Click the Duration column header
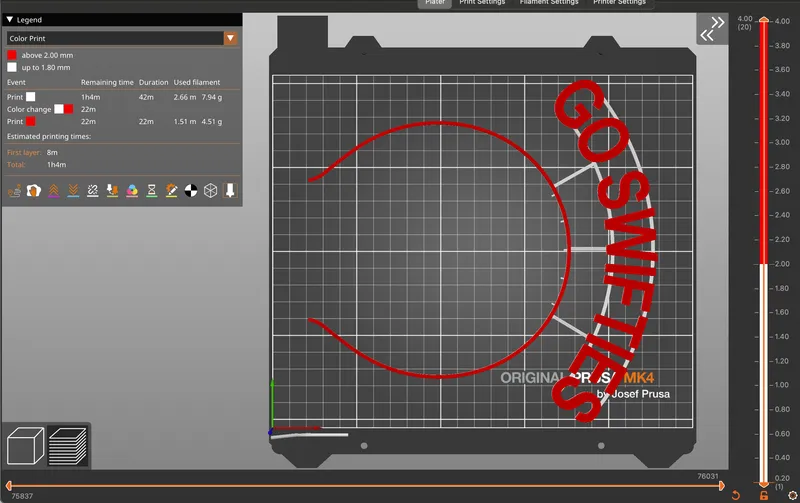The image size is (800, 503). click(x=153, y=82)
